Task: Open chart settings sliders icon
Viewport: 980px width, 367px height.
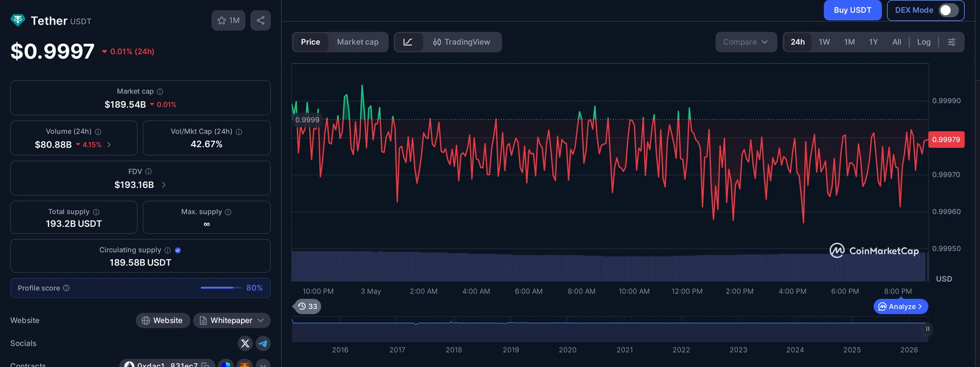Action: click(951, 42)
